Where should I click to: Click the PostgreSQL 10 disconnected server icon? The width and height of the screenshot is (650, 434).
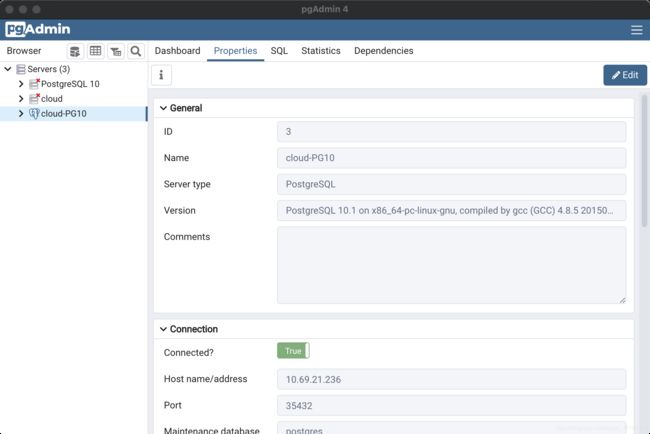pos(34,84)
